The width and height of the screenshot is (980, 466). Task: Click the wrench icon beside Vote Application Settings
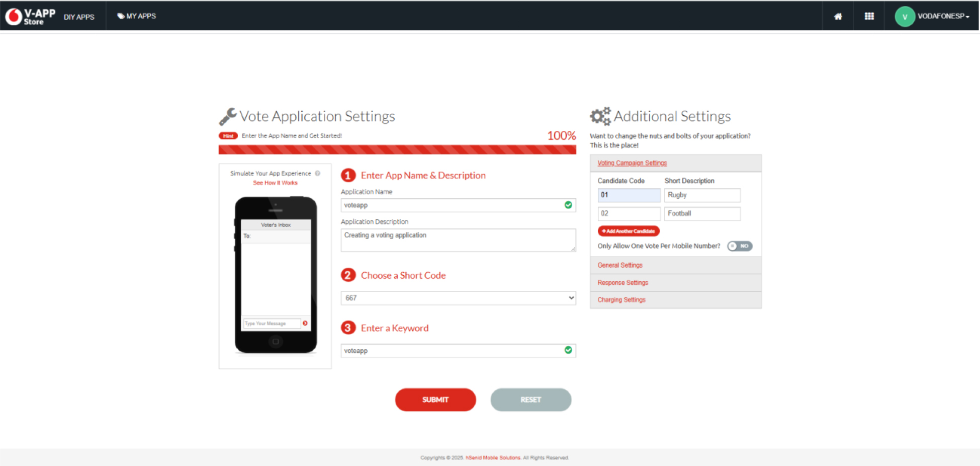pyautogui.click(x=227, y=116)
